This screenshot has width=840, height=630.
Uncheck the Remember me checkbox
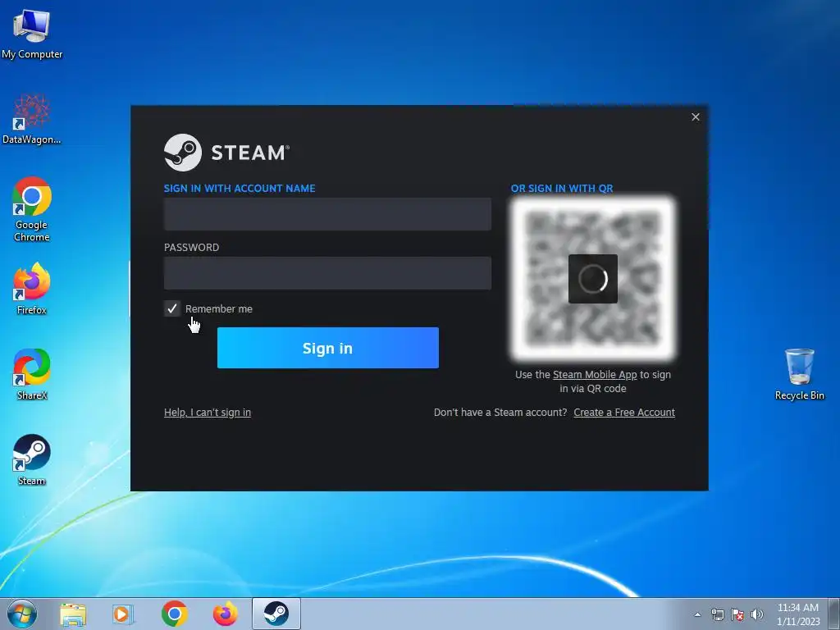172,308
